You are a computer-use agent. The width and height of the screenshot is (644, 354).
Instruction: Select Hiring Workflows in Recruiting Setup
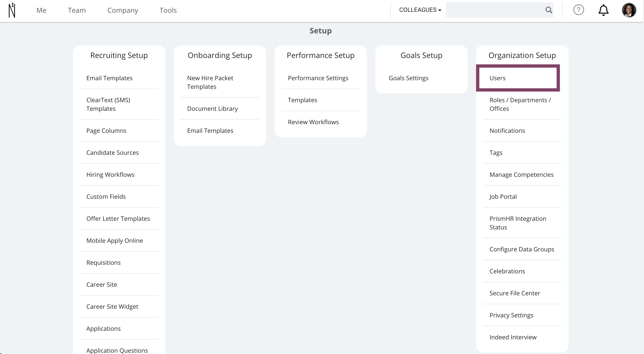click(110, 175)
